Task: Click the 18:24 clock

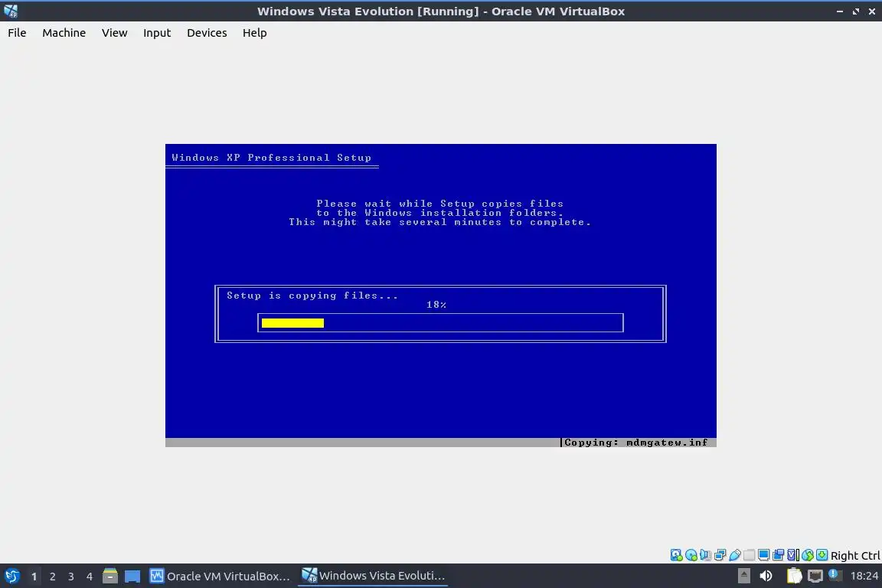Action: tap(864, 576)
